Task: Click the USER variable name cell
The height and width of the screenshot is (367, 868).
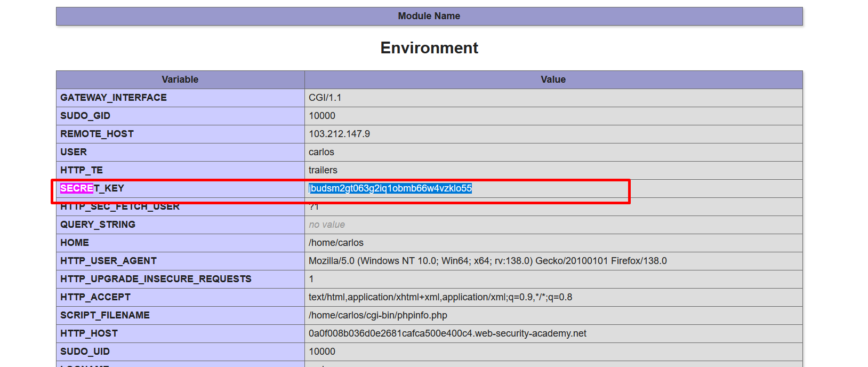Action: 74,152
